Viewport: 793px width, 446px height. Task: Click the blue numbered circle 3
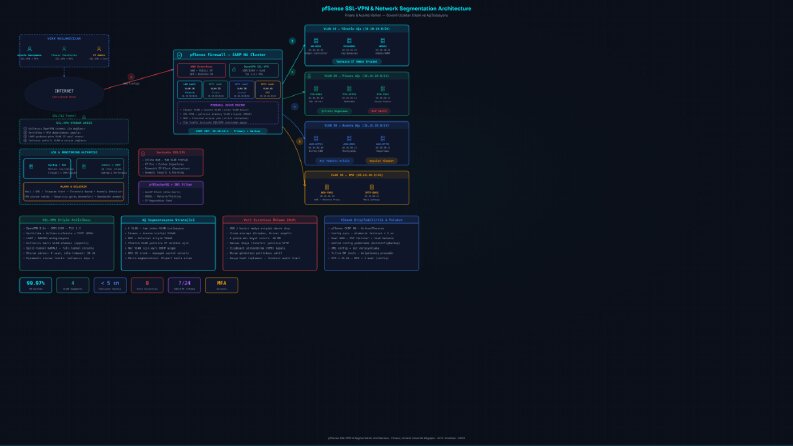(x=294, y=107)
